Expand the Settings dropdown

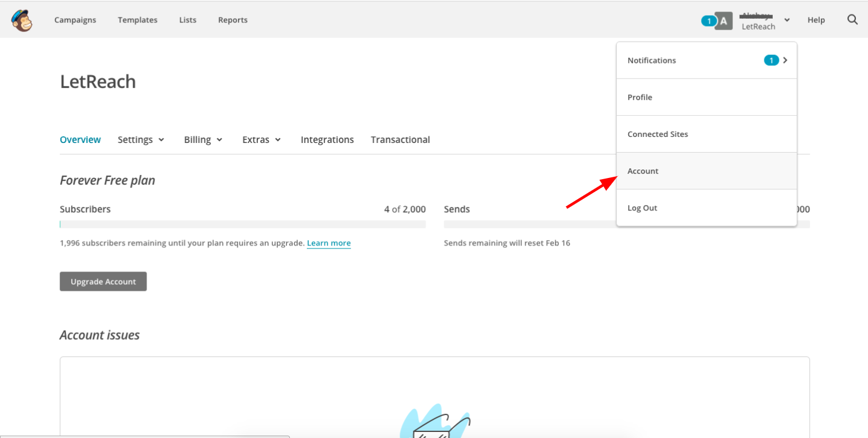point(141,139)
